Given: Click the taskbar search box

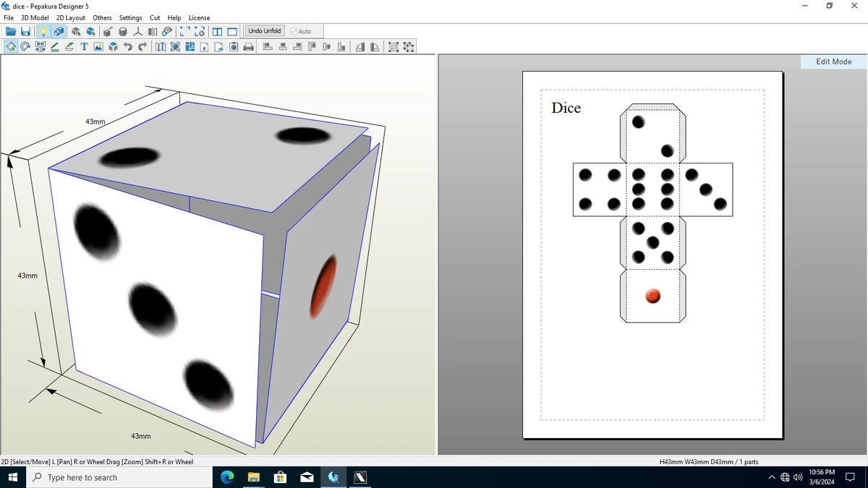Looking at the screenshot, I should click(x=119, y=477).
